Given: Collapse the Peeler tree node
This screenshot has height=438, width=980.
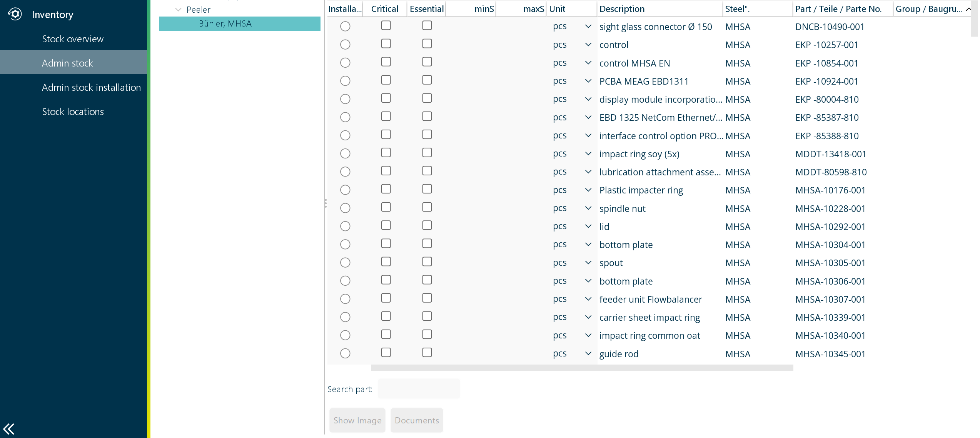Looking at the screenshot, I should 178,10.
